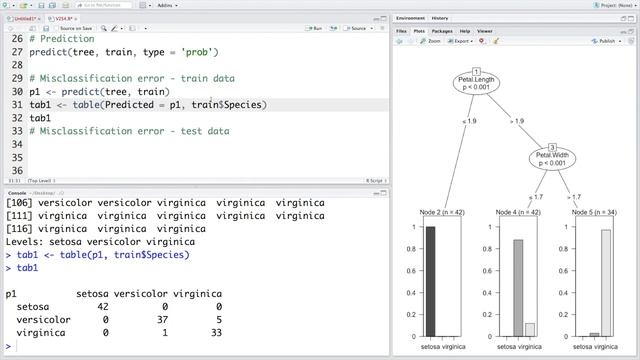Minimize the Environment pane icon
Viewport: 640px width, 360px height.
point(623,18)
